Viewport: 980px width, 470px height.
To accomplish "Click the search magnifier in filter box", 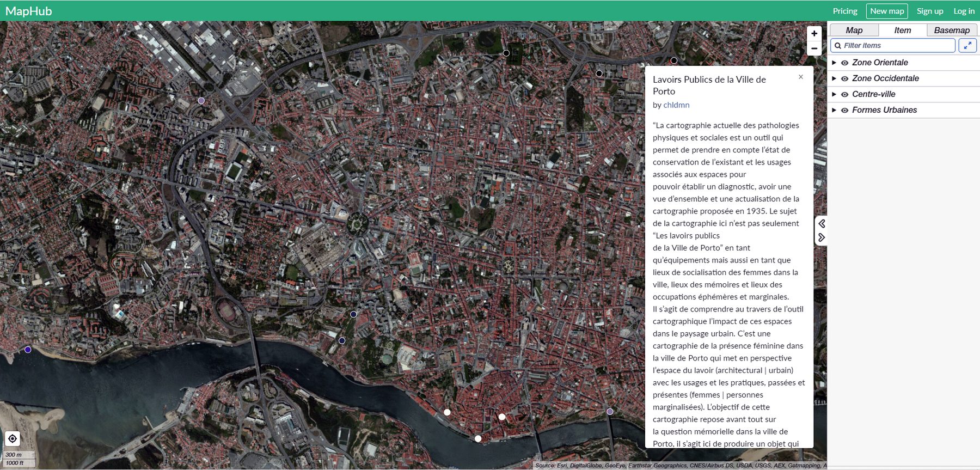I will [838, 46].
